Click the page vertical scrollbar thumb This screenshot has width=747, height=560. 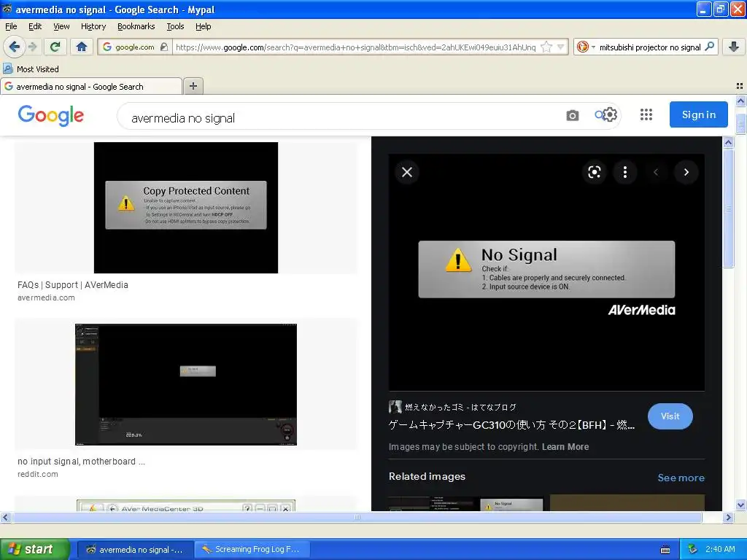click(740, 125)
